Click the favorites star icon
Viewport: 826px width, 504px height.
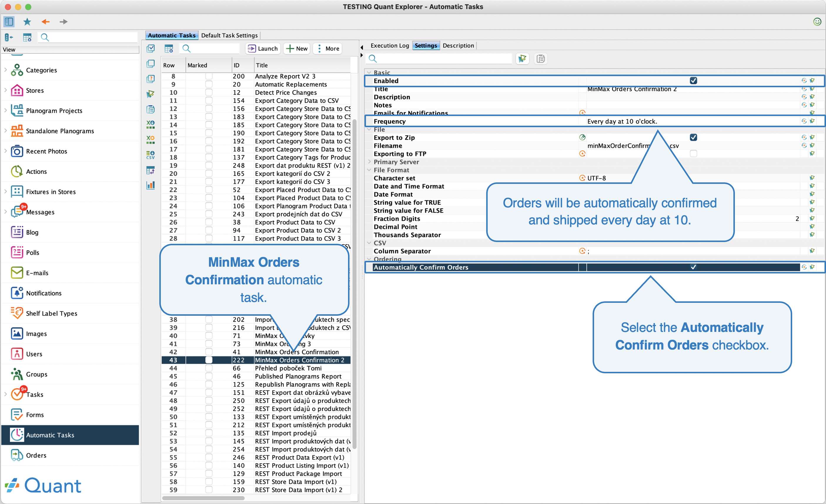(x=27, y=22)
